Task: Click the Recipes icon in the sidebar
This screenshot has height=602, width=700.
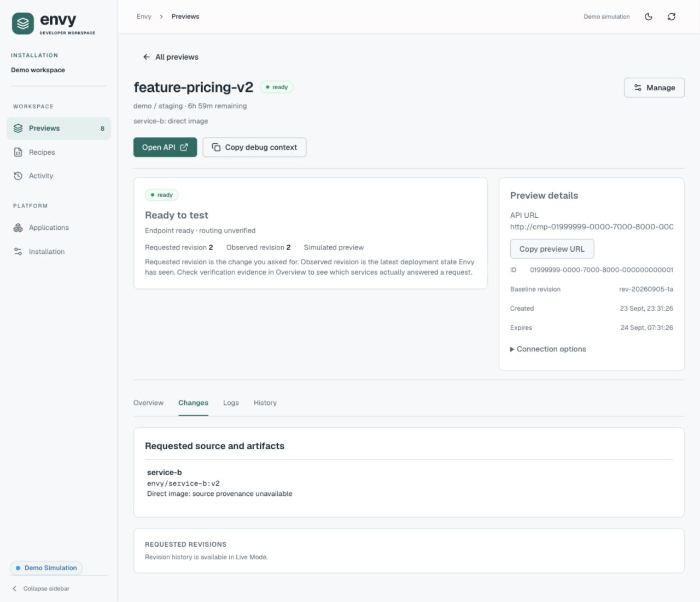Action: tap(18, 152)
